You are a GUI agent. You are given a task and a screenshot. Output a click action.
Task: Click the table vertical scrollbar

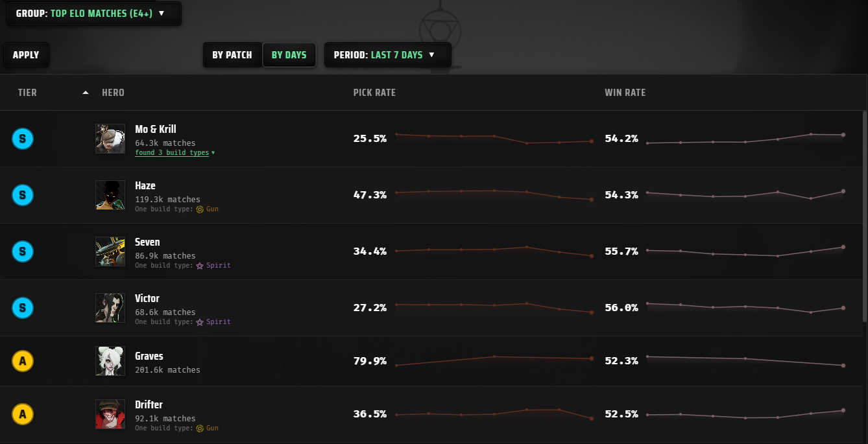864,216
